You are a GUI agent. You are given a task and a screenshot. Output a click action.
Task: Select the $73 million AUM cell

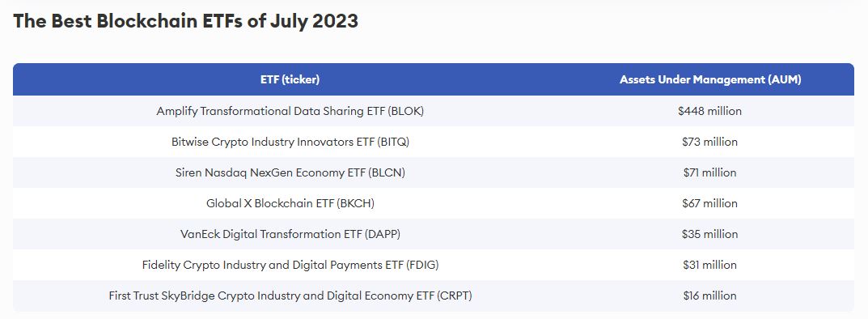[709, 142]
